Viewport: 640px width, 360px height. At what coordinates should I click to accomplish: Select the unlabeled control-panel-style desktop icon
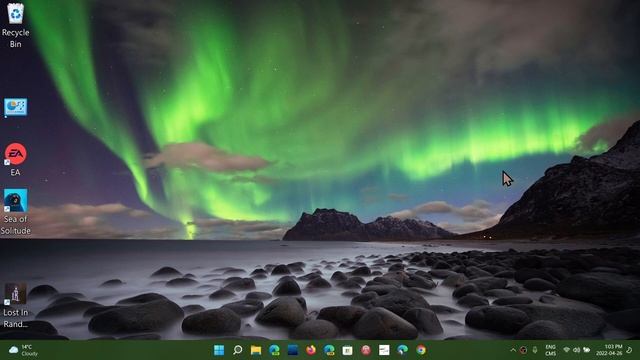(16, 107)
